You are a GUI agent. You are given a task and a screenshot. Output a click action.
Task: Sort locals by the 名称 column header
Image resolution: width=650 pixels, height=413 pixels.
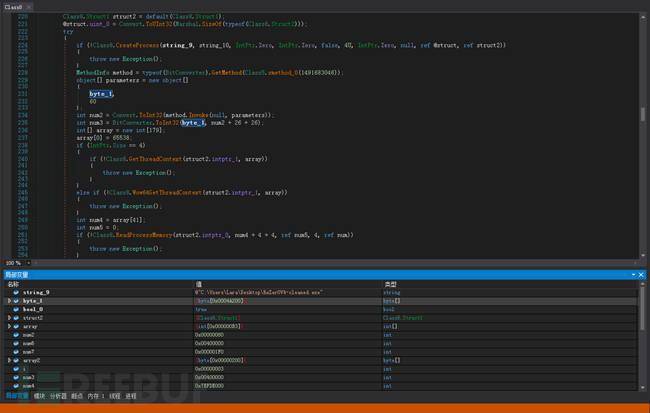14,283
